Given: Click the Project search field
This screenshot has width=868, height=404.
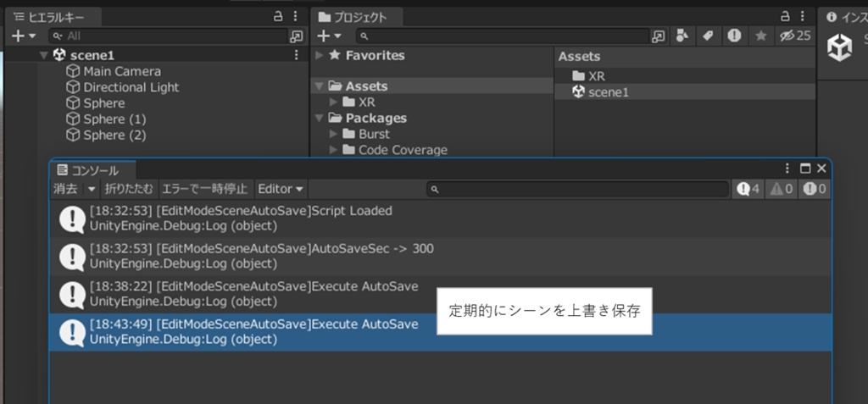Looking at the screenshot, I should [503, 36].
